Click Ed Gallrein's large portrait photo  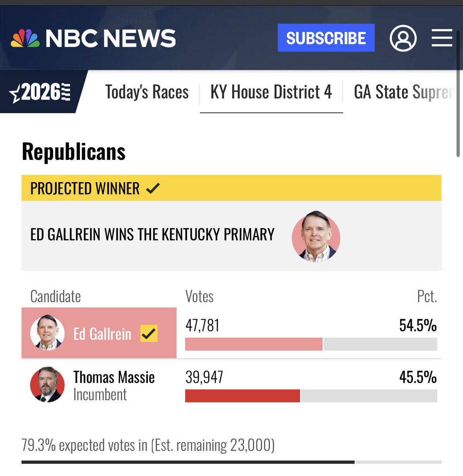click(x=316, y=236)
